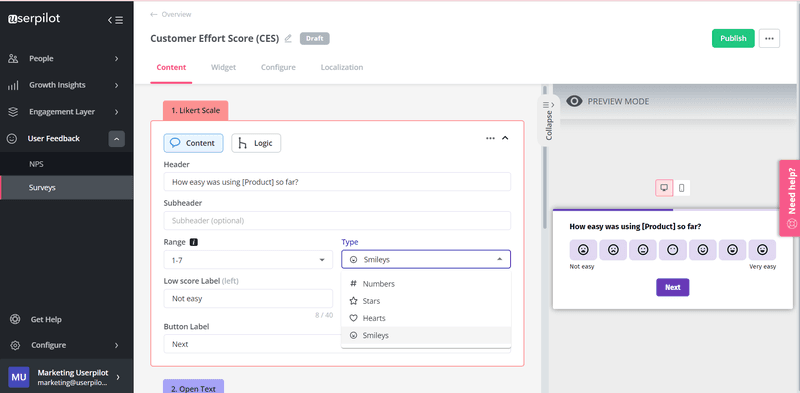Collapse the sidebar menu icon
The width and height of the screenshot is (800, 393).
pyautogui.click(x=115, y=20)
